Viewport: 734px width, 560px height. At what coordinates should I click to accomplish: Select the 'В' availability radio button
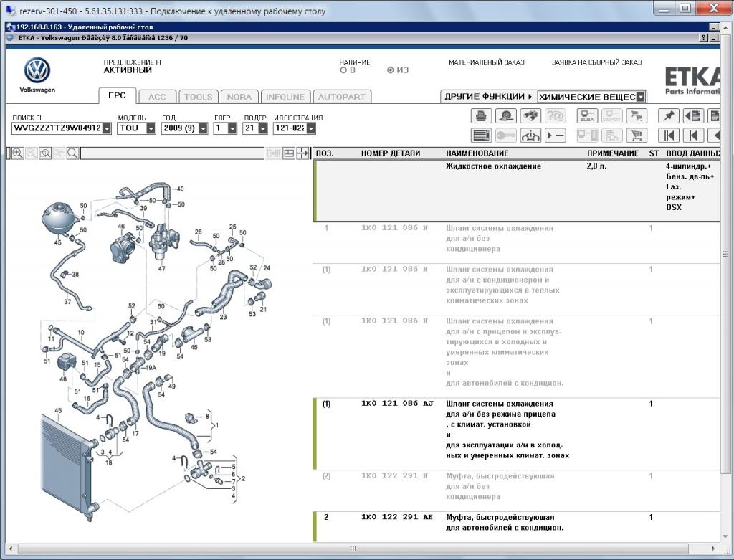coord(343,70)
